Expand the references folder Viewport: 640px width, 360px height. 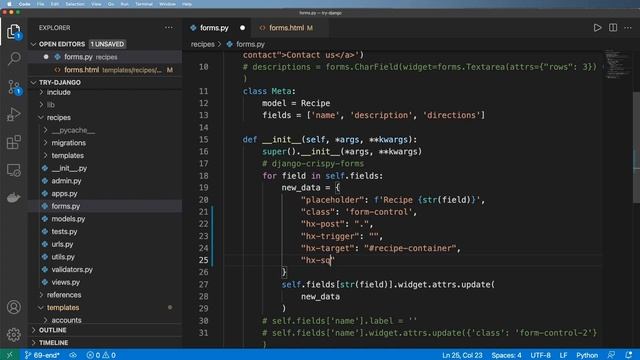(x=64, y=295)
